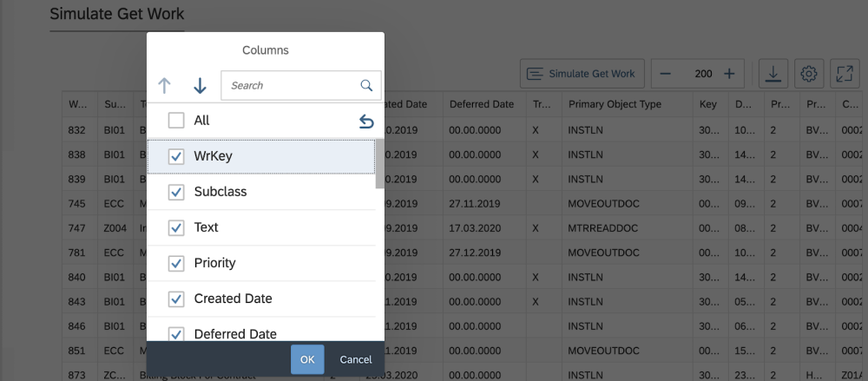This screenshot has width=868, height=381.
Task: Toggle the All columns checkbox
Action: click(176, 121)
